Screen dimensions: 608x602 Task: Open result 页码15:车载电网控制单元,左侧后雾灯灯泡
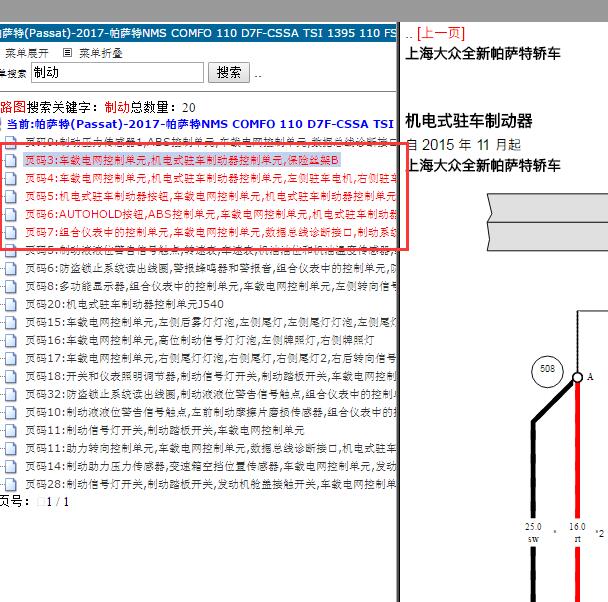coord(211,323)
